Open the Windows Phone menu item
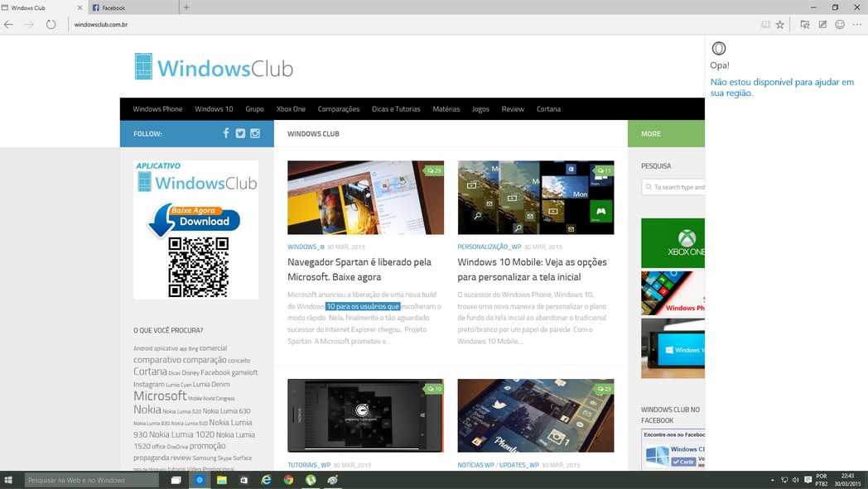 coord(157,109)
